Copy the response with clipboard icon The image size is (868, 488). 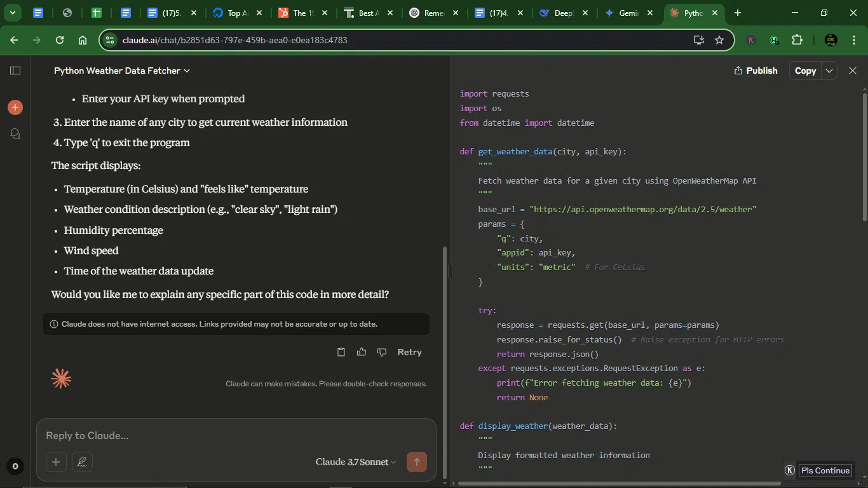point(341,352)
